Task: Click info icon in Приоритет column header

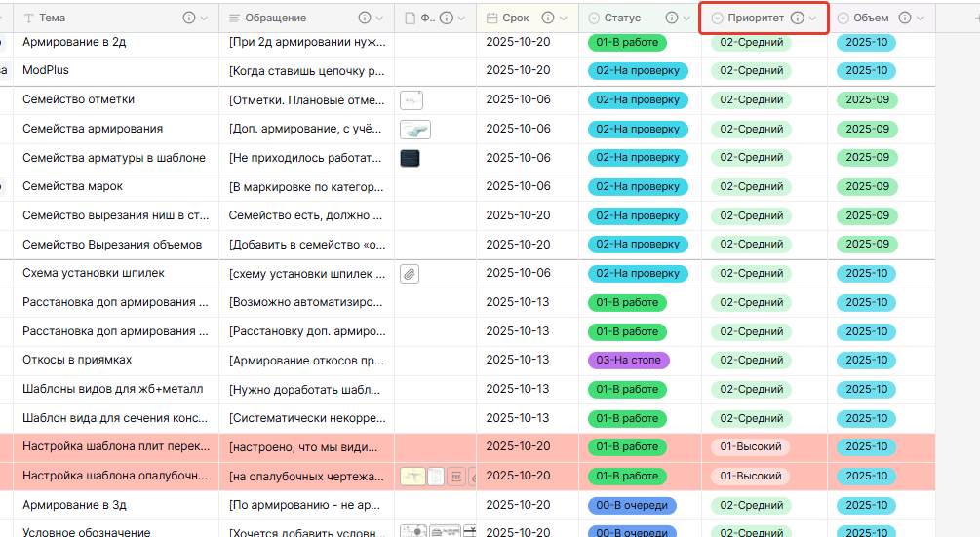Action: click(797, 18)
